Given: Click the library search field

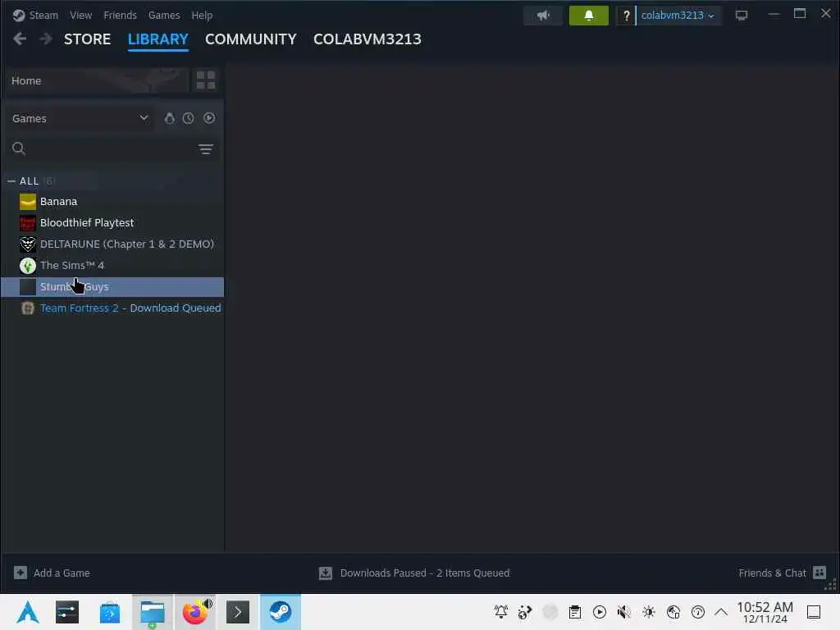Looking at the screenshot, I should tap(102, 149).
